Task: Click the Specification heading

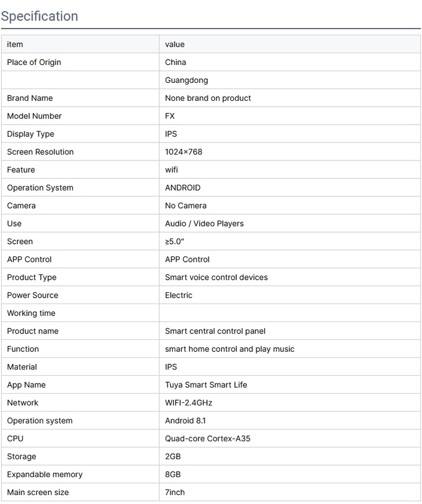Action: [x=40, y=16]
